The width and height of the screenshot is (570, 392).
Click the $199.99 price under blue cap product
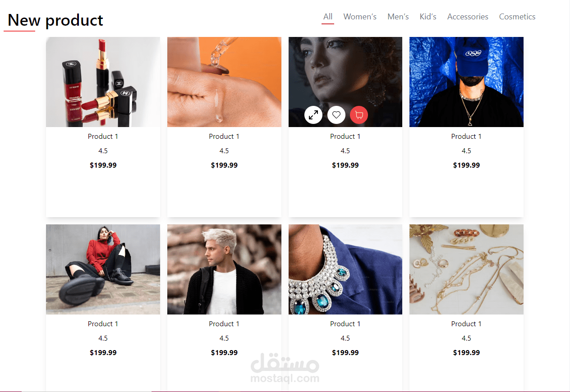pyautogui.click(x=466, y=165)
